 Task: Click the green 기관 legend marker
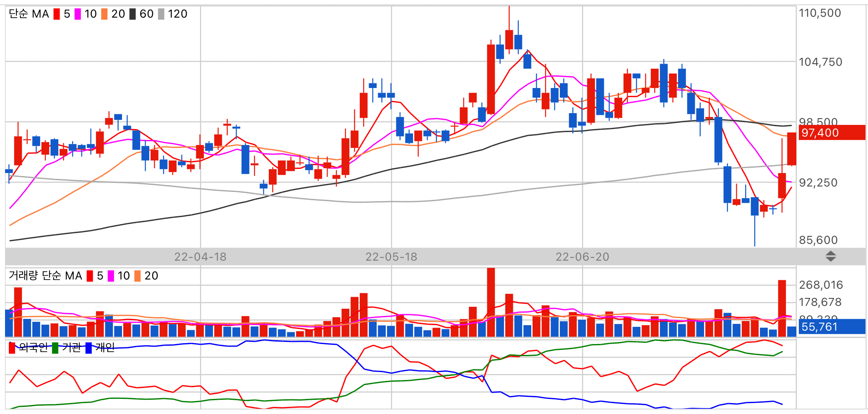(x=55, y=348)
